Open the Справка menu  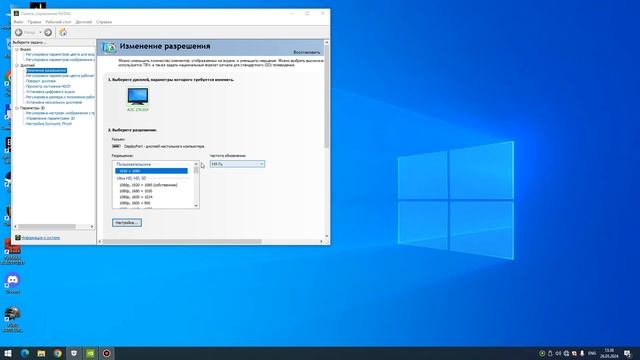point(104,22)
